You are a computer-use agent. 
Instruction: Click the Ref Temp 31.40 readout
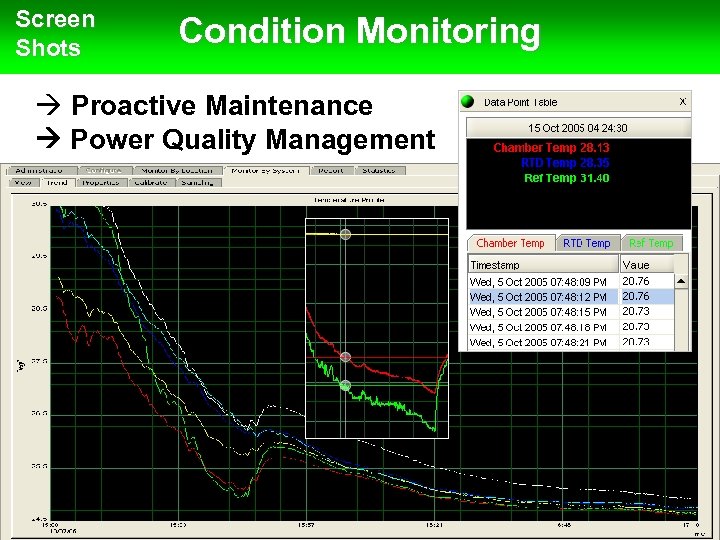pyautogui.click(x=567, y=178)
